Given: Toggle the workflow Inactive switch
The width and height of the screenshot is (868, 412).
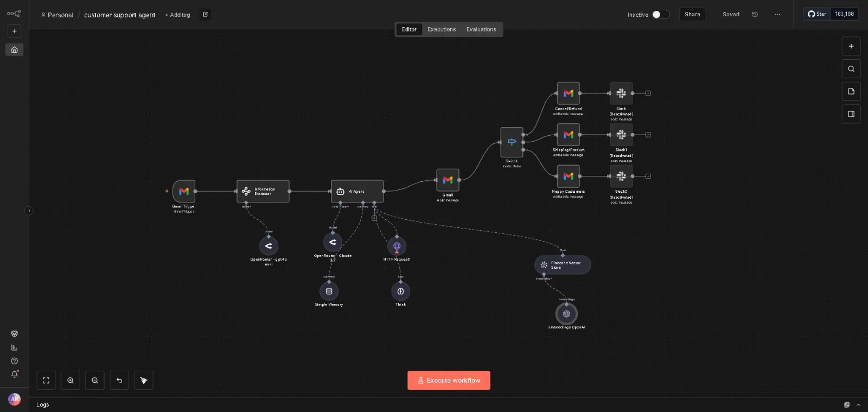Looking at the screenshot, I should click(x=660, y=15).
